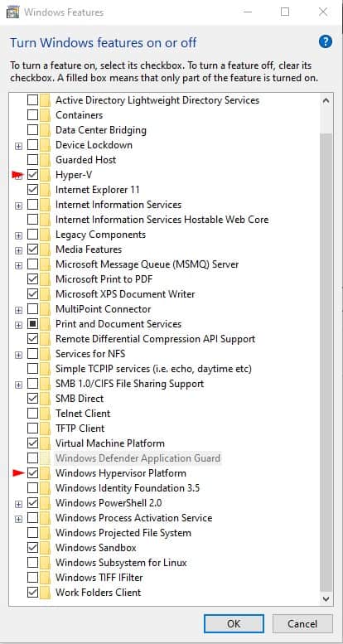This screenshot has width=343, height=644.
Task: Expand the Media Features tree node
Action: click(18, 250)
